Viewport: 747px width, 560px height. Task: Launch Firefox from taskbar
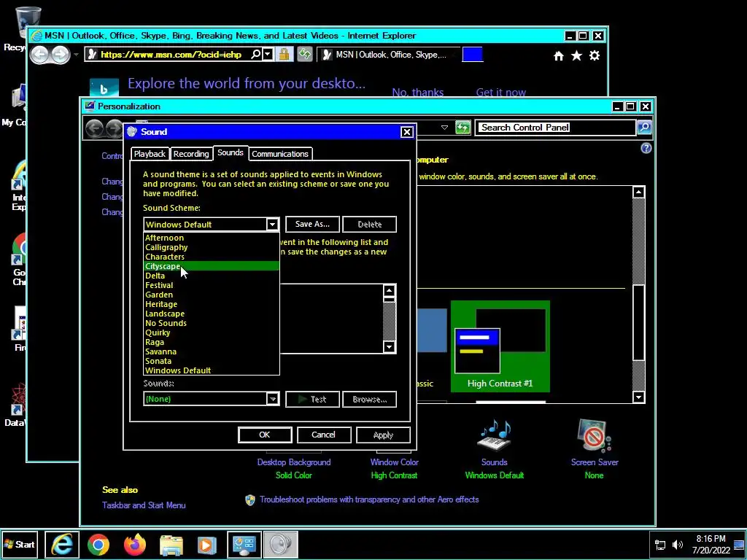(135, 545)
